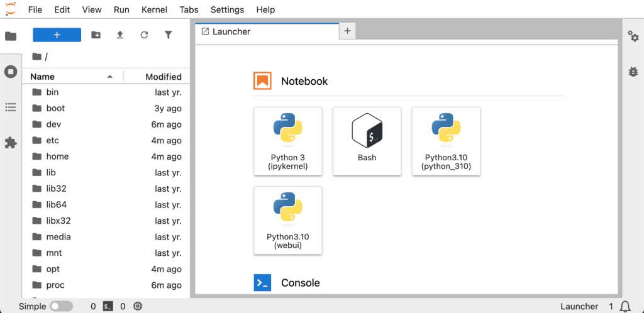
Task: Show the Table of Contents panel
Action: [11, 107]
